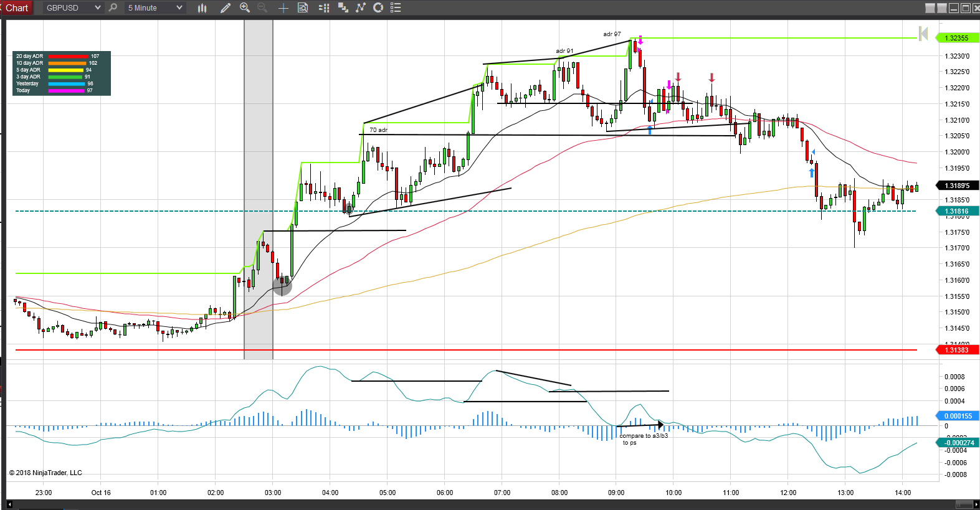Open the instrument search magnifier

pyautogui.click(x=113, y=7)
